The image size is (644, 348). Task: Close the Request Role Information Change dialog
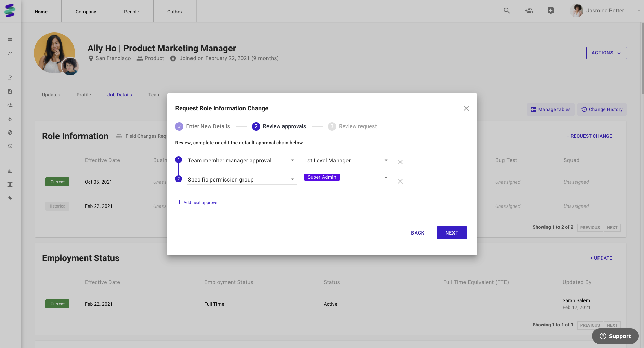466,108
